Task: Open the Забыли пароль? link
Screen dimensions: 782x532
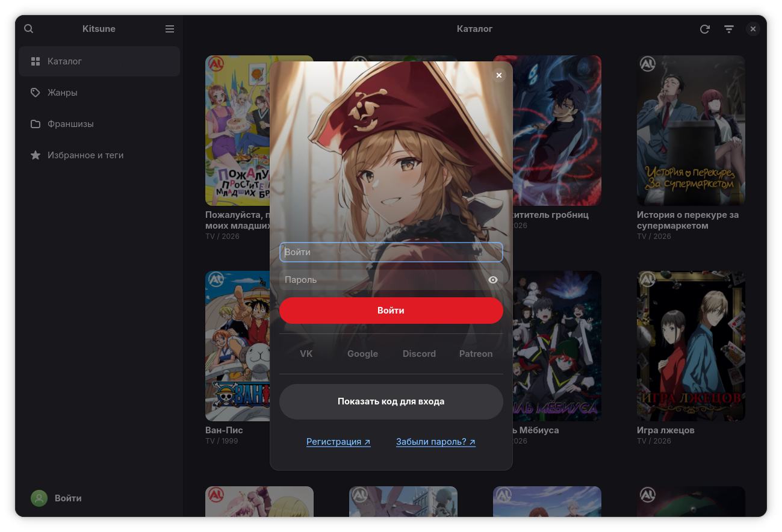Action: pos(436,442)
